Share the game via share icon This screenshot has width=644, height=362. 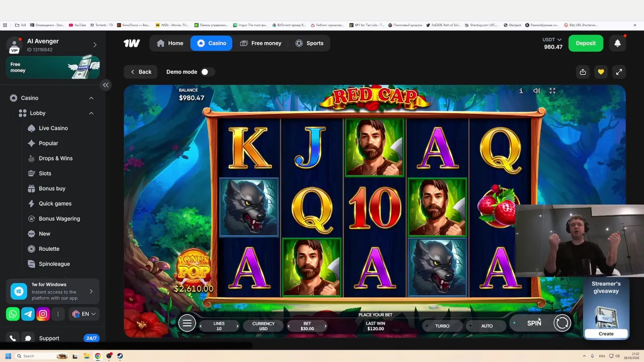point(583,72)
